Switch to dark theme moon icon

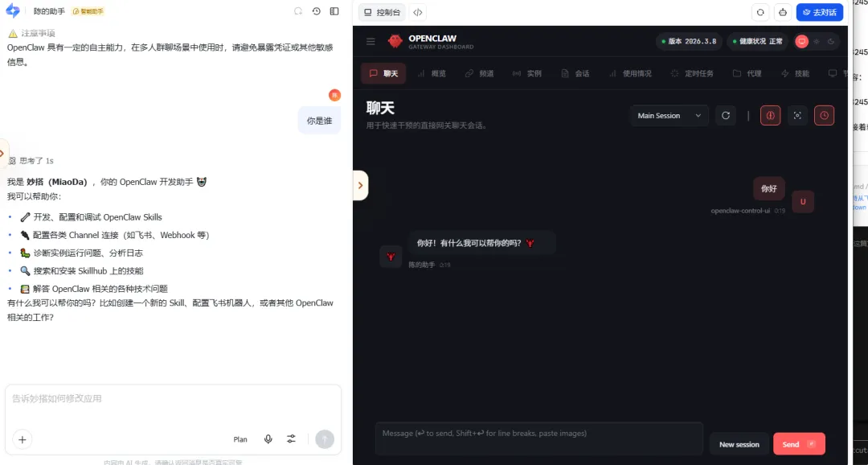pos(831,42)
